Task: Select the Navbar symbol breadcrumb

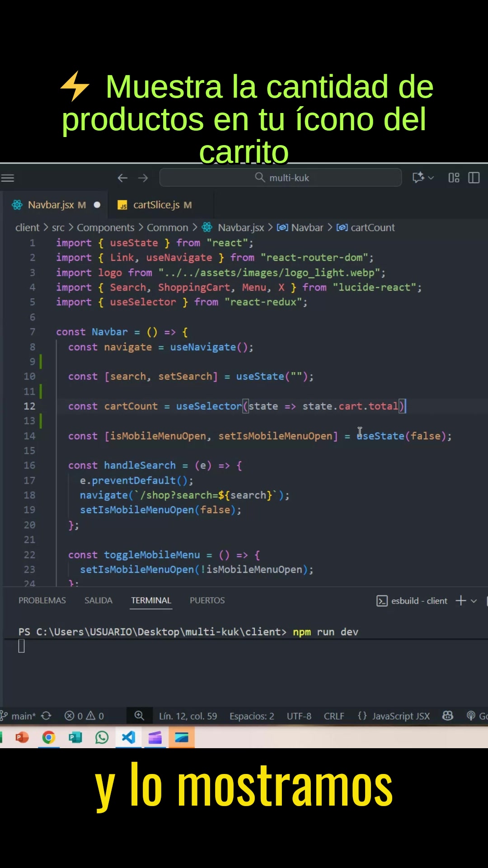Action: tap(307, 227)
